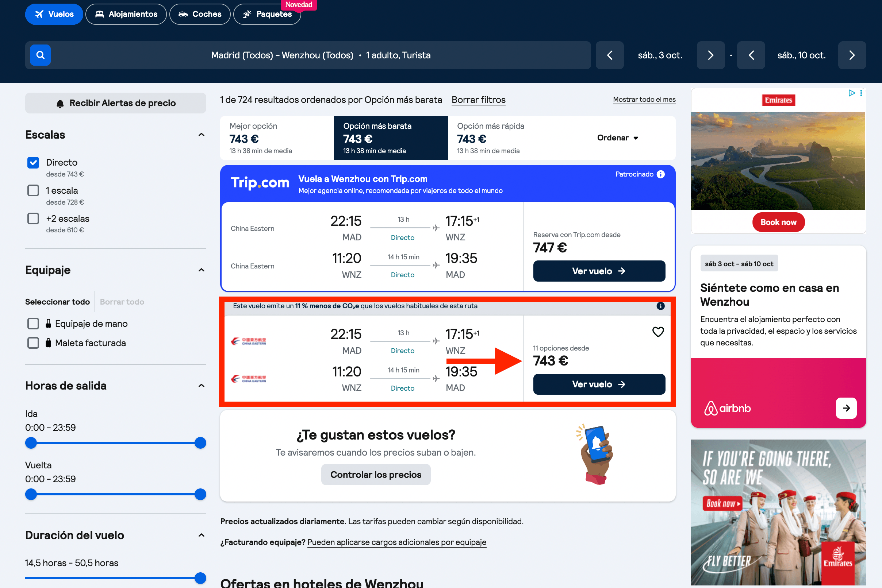Select the Opción más rápida tab
882x588 pixels.
[505, 138]
